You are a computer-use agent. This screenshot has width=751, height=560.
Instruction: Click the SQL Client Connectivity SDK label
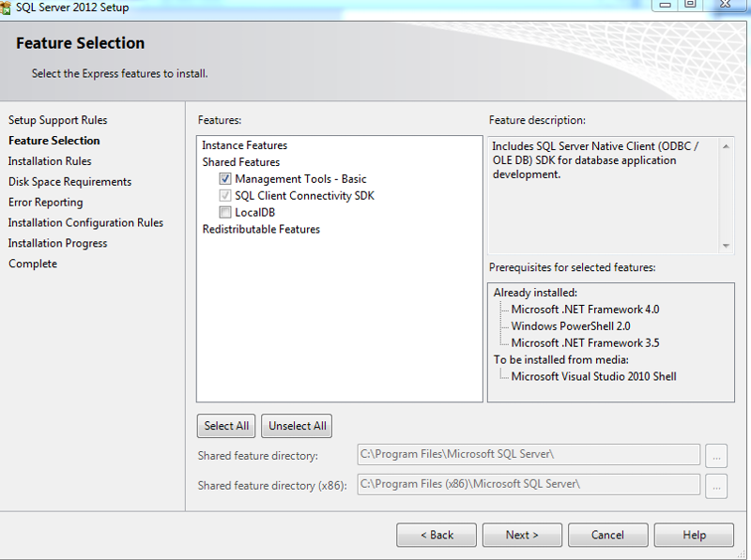pyautogui.click(x=304, y=196)
